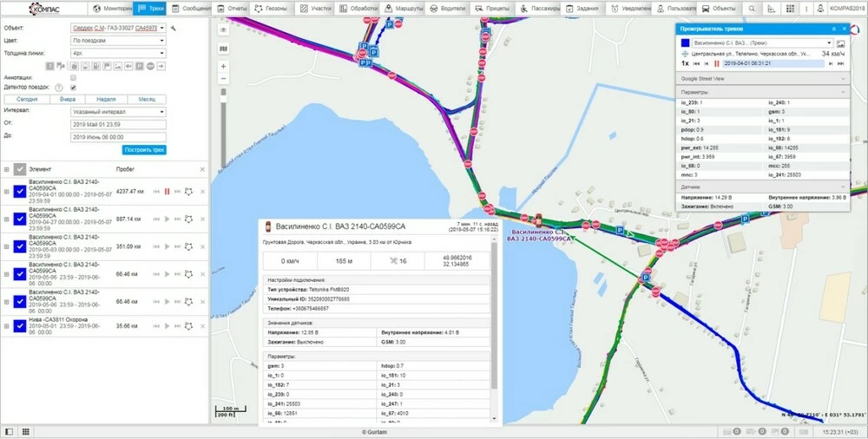Open the Отчеты tab
868x439 pixels.
(x=233, y=9)
